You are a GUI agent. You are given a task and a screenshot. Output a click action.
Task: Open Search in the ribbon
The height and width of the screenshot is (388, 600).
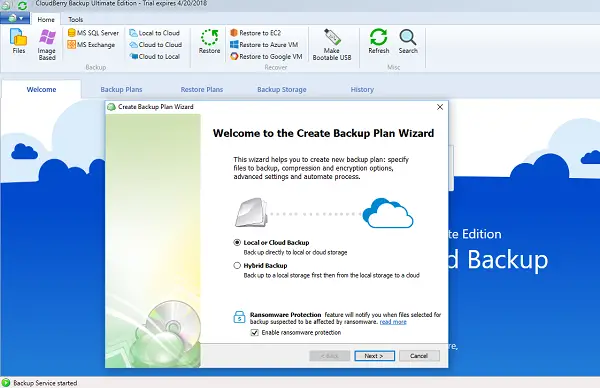click(x=408, y=41)
